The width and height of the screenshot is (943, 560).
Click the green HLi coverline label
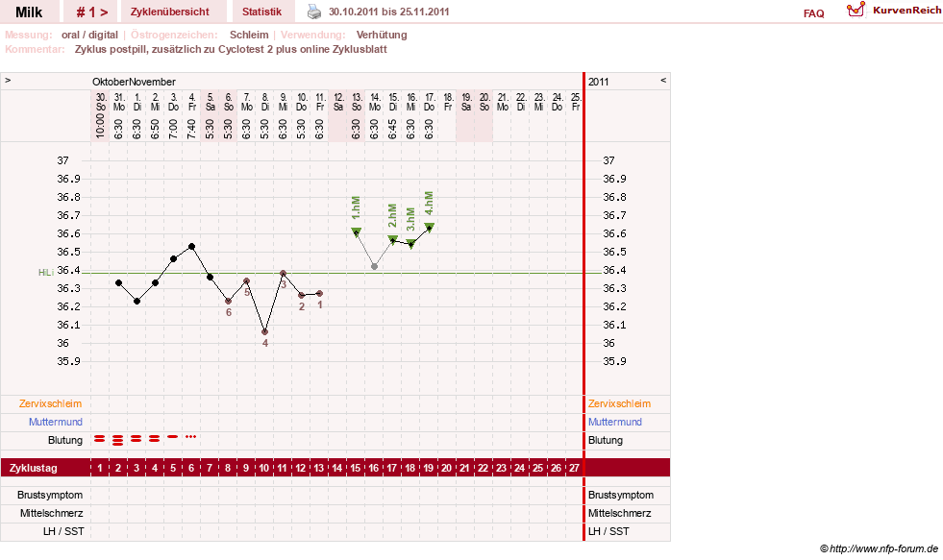point(46,273)
